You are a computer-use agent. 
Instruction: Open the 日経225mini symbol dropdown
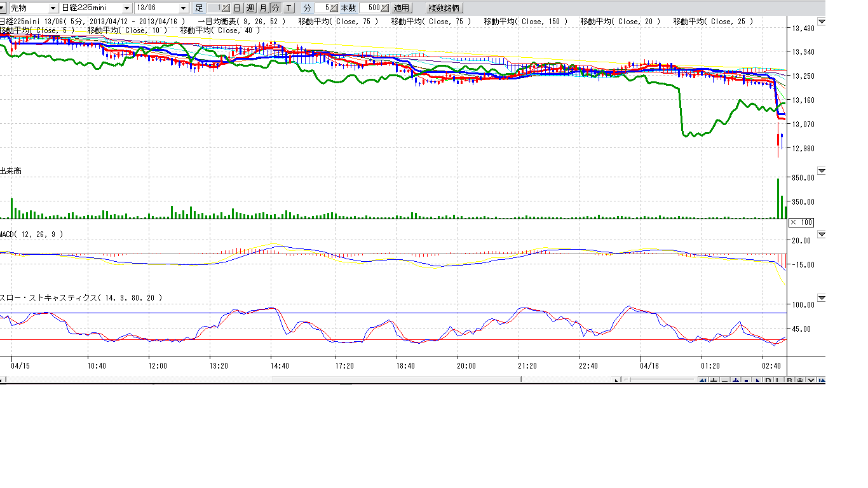pyautogui.click(x=126, y=8)
